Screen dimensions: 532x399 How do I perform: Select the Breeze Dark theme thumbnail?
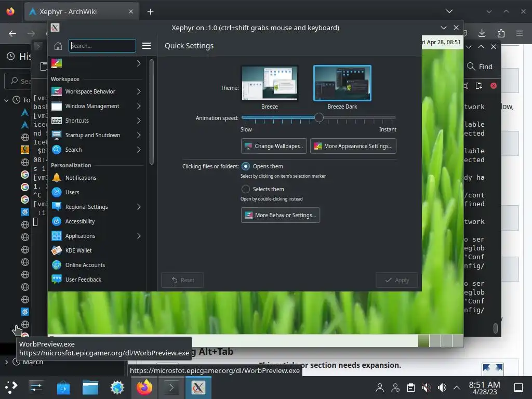pos(342,83)
